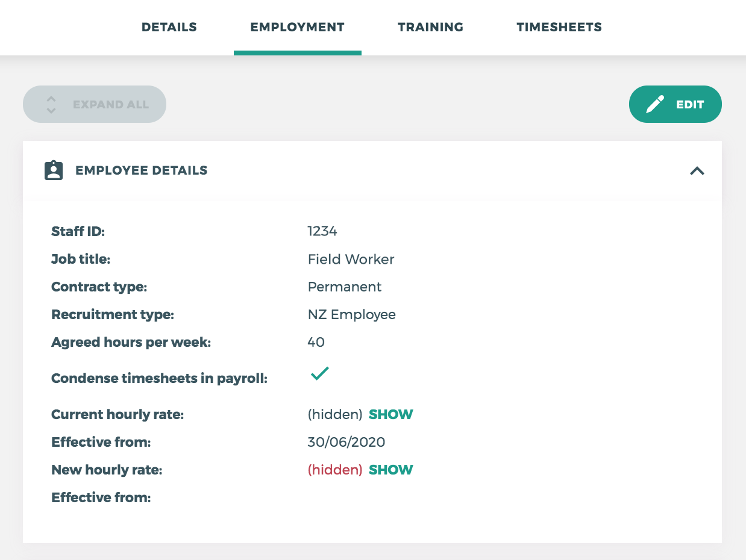
Task: Select the Employment tab
Action: [297, 27]
